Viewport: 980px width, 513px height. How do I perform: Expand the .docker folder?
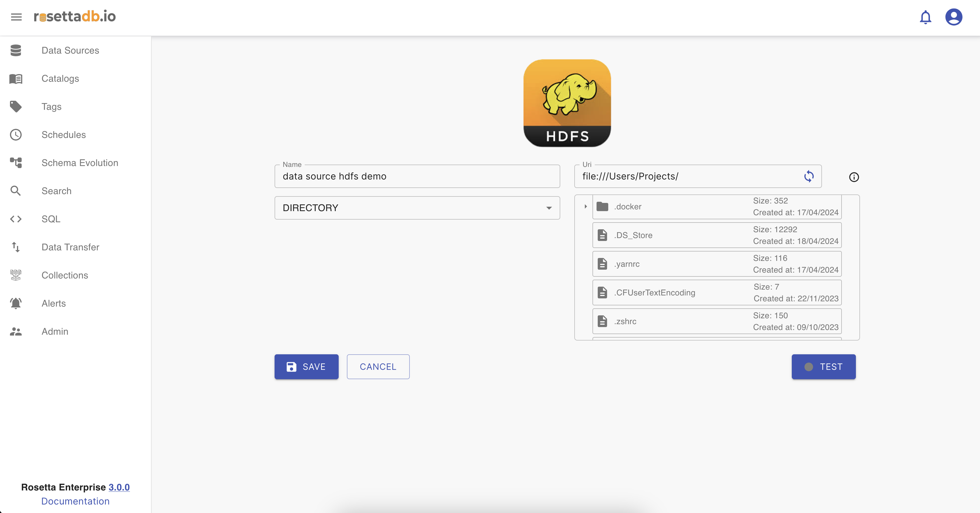pos(585,207)
